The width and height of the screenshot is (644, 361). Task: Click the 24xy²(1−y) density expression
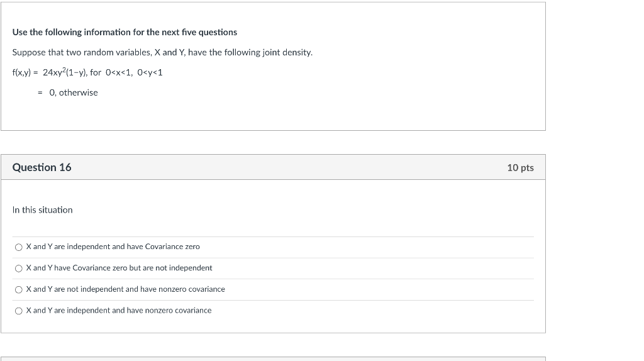tap(65, 72)
